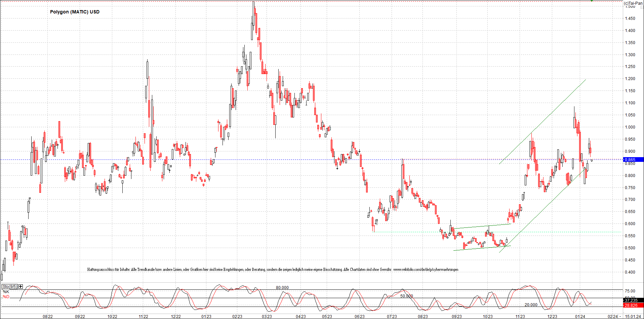Select the 20.000 stochastic level label
644x319 pixels.
tap(531, 305)
